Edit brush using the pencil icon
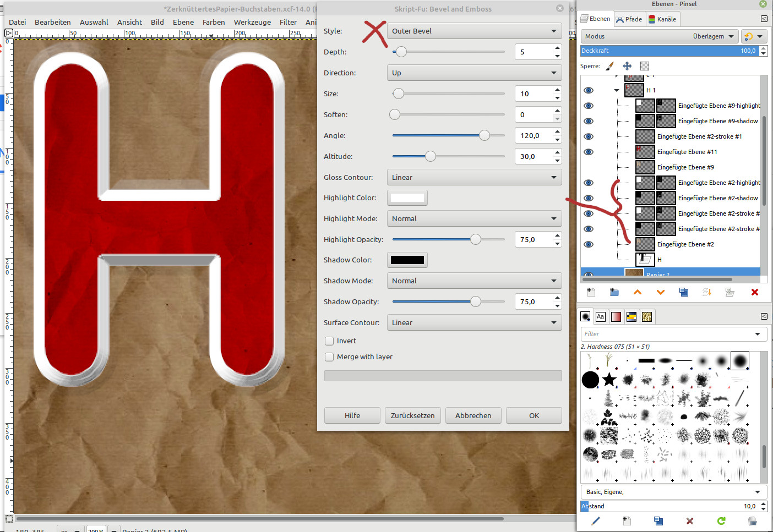Screen dimensions: 773x532 point(595,520)
